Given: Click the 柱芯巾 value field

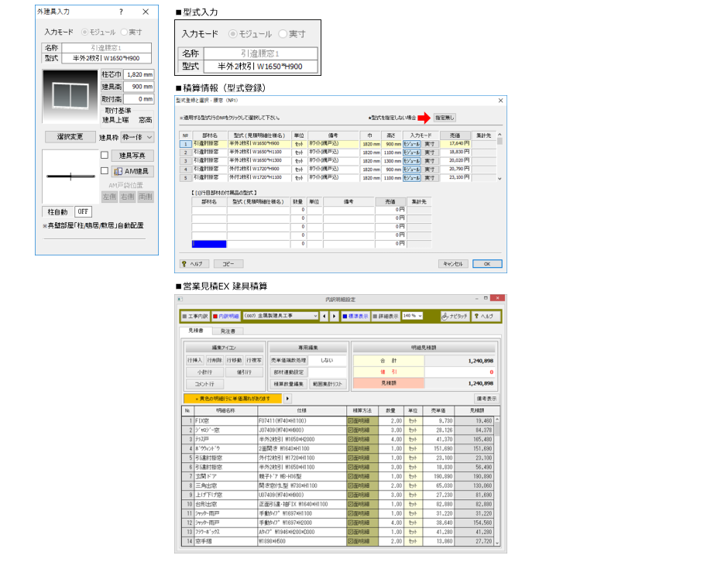Looking at the screenshot, I should tap(139, 74).
